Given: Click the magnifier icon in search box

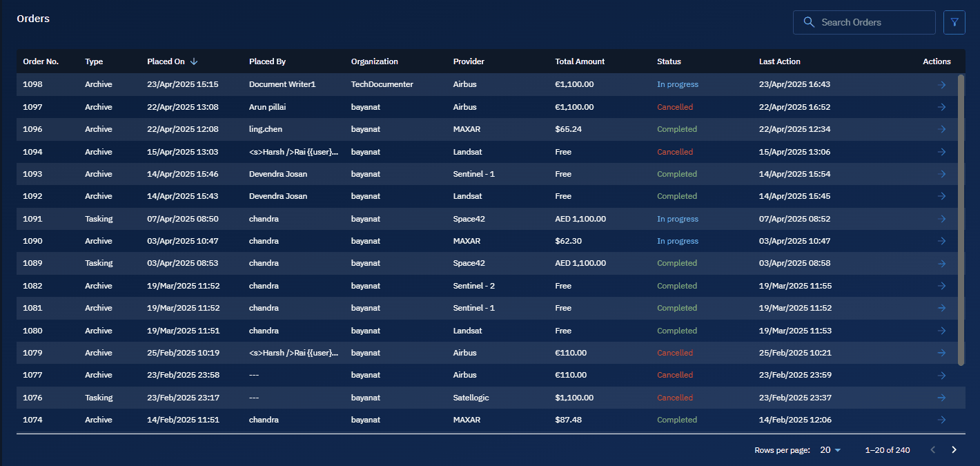Looking at the screenshot, I should coord(809,22).
